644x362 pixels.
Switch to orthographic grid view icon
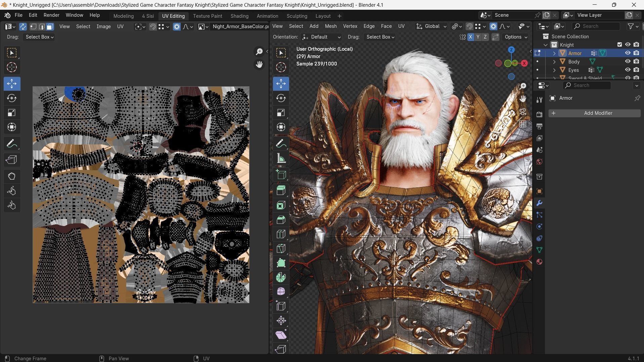coord(523,124)
